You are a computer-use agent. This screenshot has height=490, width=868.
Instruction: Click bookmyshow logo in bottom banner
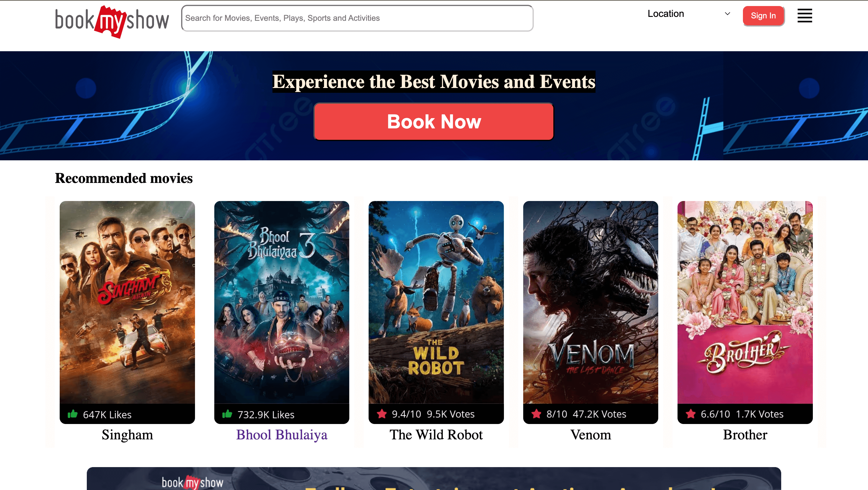tap(192, 482)
